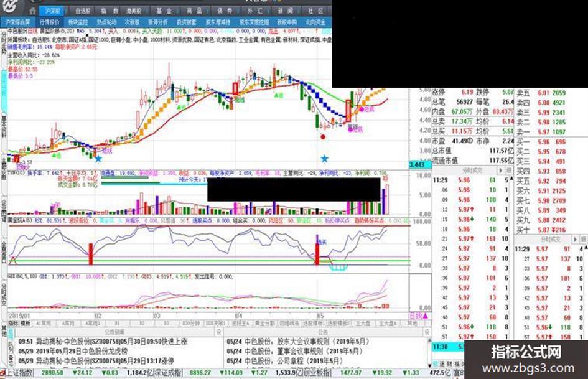Open announcement 股东大会议事规则（2019年5月）

[298, 342]
